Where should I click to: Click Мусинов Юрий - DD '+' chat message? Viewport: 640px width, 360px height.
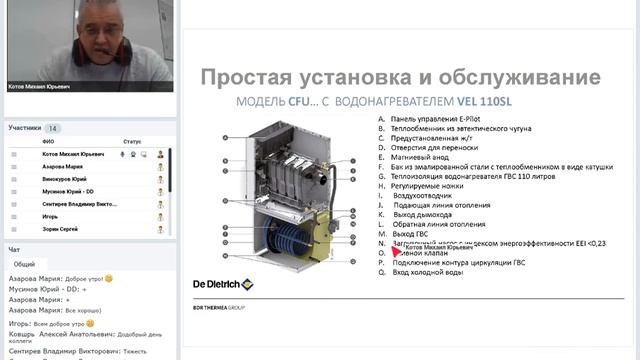click(x=47, y=289)
